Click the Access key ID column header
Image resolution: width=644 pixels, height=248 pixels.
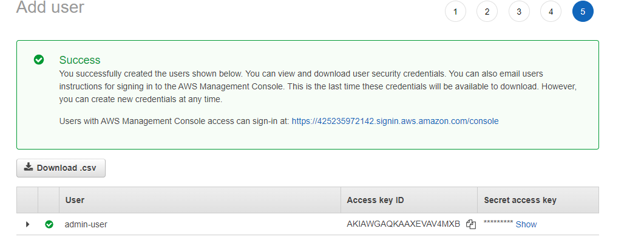tap(375, 200)
